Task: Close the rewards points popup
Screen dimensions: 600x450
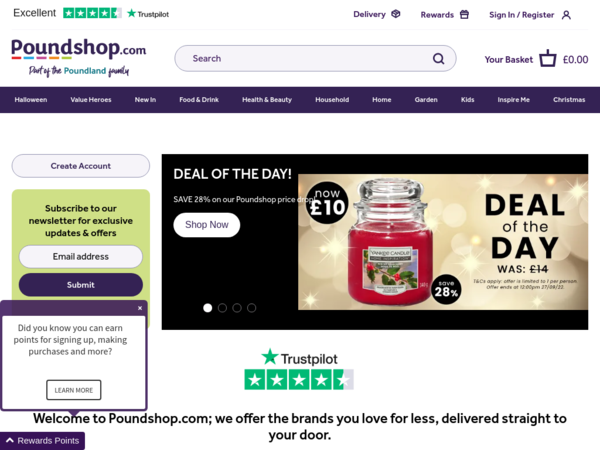Action: (x=140, y=308)
